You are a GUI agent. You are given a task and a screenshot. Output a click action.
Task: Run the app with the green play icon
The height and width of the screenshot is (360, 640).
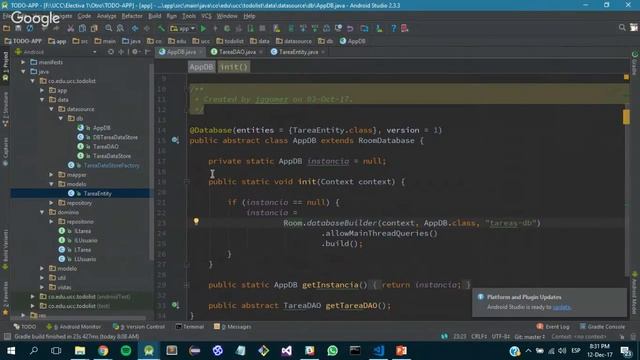[x=203, y=29]
